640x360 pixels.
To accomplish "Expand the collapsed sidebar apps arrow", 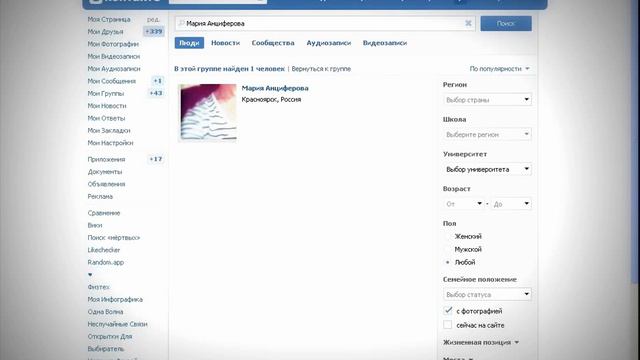I will click(x=90, y=275).
